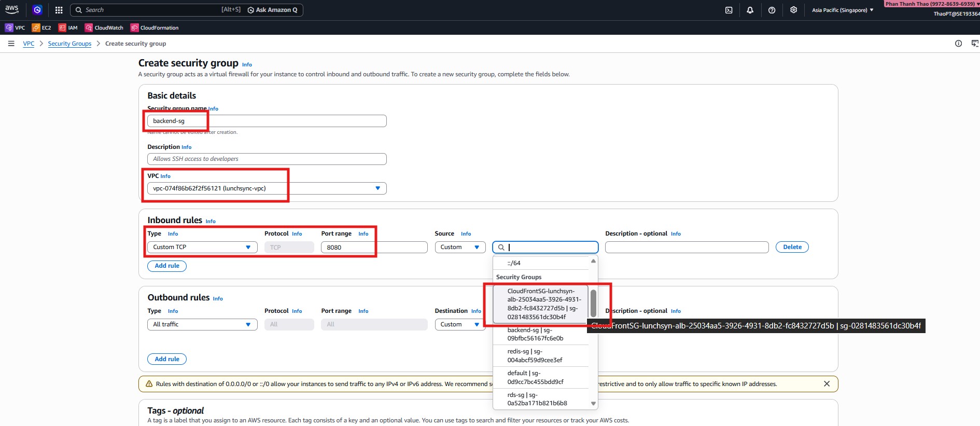The height and width of the screenshot is (426, 980).
Task: Select the CloudFrontSG-lunchsyn-alb security group option
Action: [541, 304]
